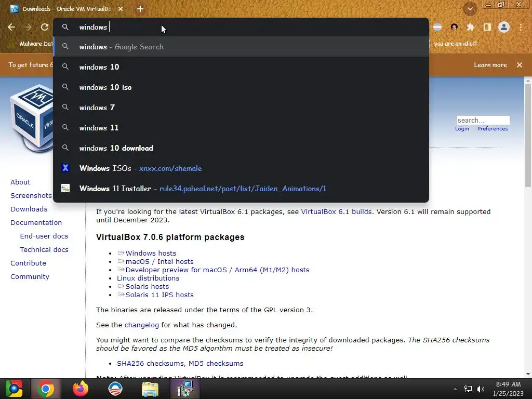Click the scrollbar down arrow
This screenshot has width=532, height=399.
pyautogui.click(x=528, y=374)
